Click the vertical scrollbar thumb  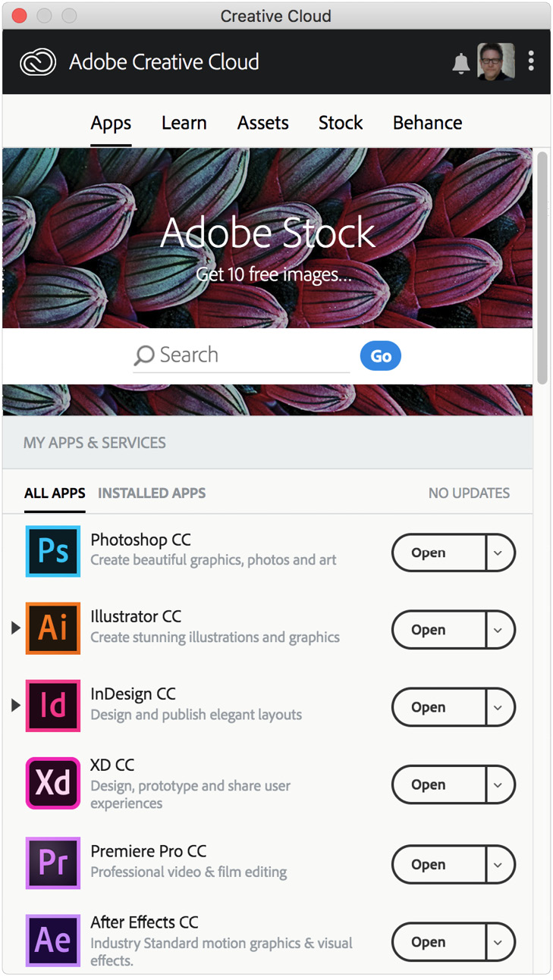pos(542,268)
